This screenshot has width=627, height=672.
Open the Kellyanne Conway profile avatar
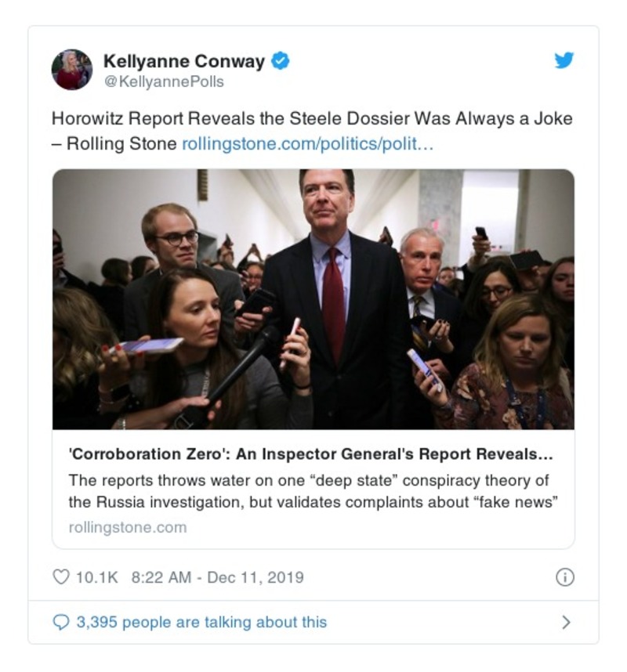72,70
